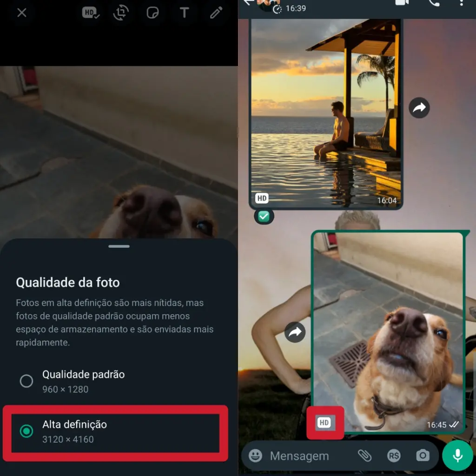The image size is (476, 476).
Task: Select the pencil drawing tool
Action: (x=216, y=13)
